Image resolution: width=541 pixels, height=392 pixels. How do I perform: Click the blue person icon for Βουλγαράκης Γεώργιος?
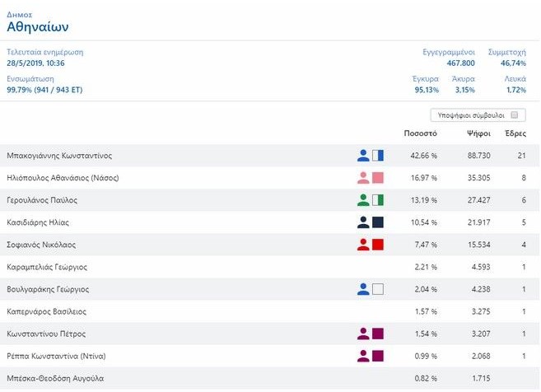[x=364, y=289]
